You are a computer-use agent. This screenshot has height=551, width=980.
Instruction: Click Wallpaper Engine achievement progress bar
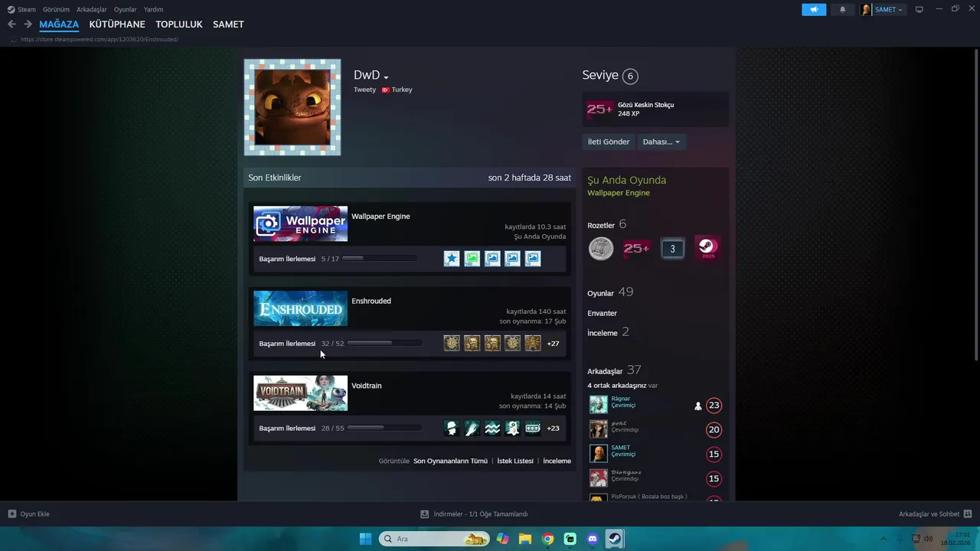[x=379, y=259]
